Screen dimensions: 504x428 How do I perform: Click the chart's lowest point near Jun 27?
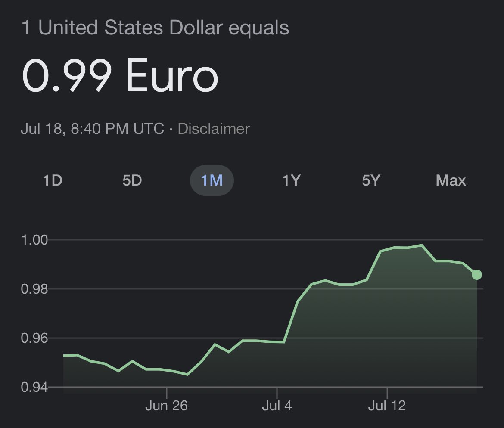point(187,375)
